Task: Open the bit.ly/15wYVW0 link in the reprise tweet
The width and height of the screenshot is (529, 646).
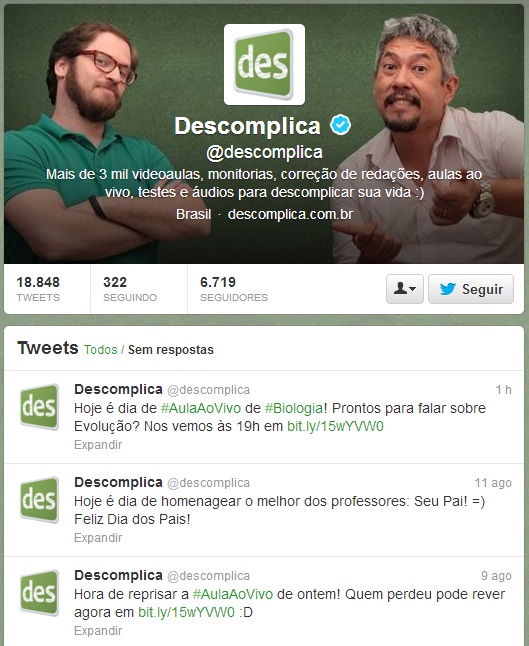Action: pyautogui.click(x=186, y=612)
